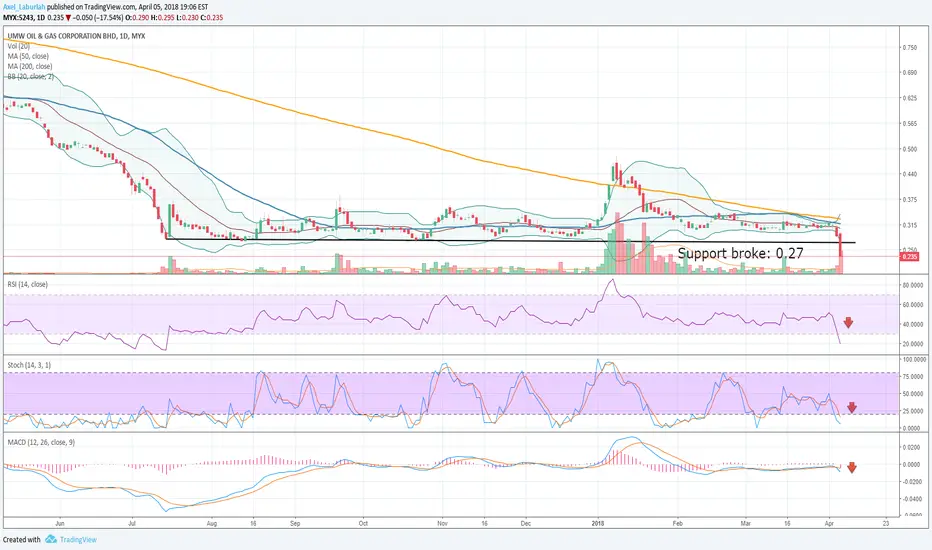Click the MA (200, close) indicator legend
This screenshot has width=932, height=550.
tap(30, 66)
